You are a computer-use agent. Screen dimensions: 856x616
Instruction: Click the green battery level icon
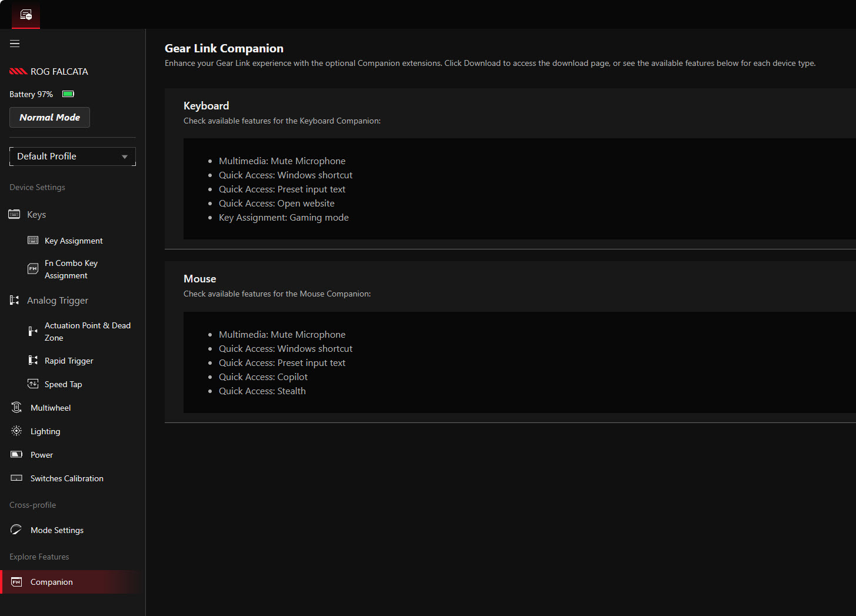point(68,94)
